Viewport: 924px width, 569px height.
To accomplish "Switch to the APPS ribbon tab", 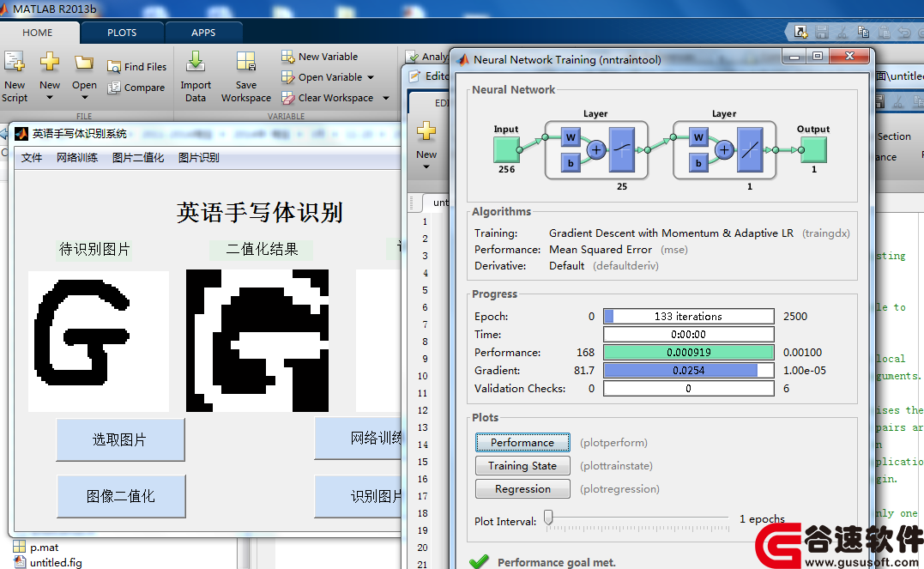I will pyautogui.click(x=203, y=33).
